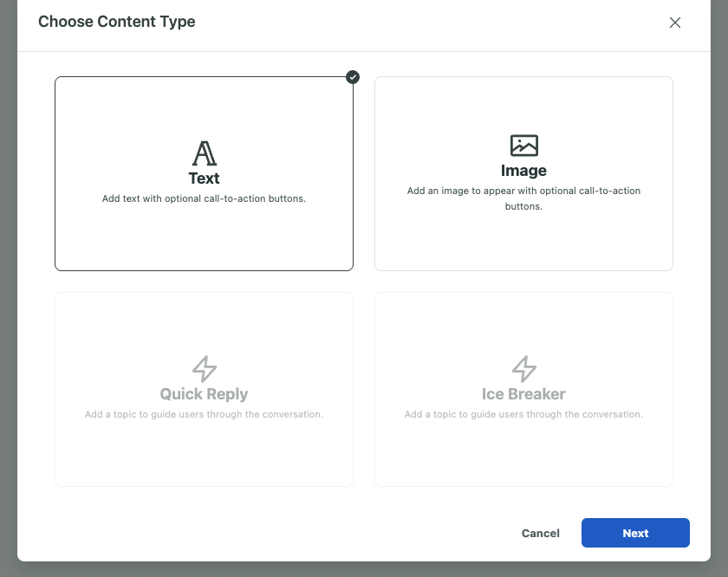Close the Choose Content Type dialog
The height and width of the screenshot is (577, 728).
(x=674, y=23)
